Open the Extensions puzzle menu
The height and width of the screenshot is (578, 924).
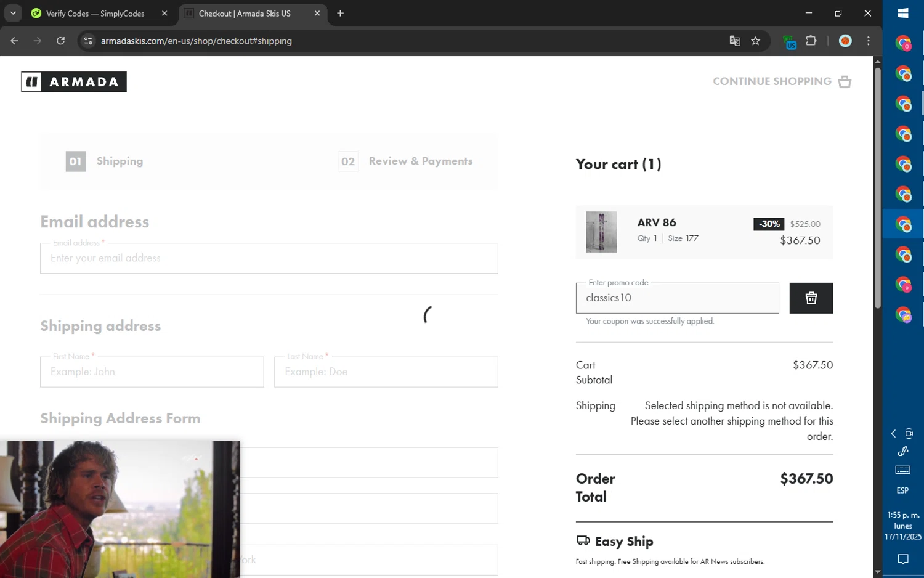pos(811,41)
